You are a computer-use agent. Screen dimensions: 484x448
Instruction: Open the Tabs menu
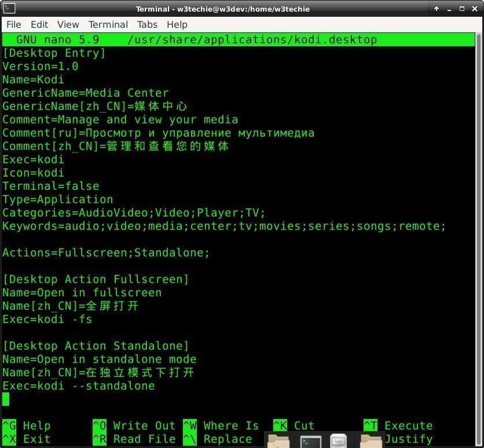point(147,24)
